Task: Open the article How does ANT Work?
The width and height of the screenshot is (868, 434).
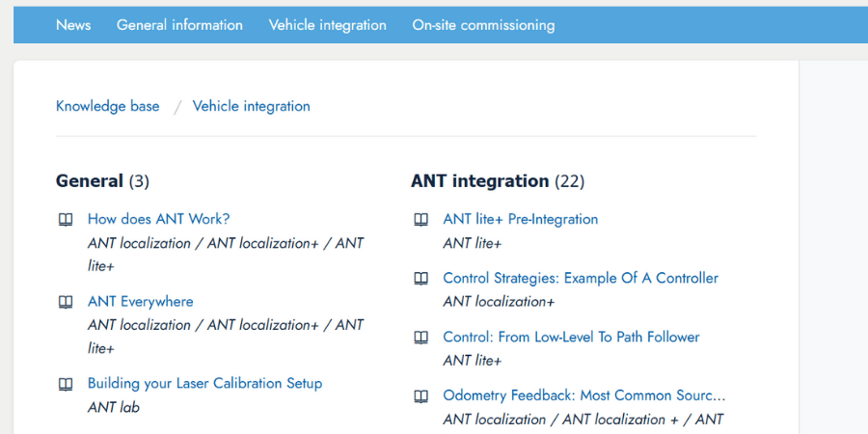Action: coord(158,219)
